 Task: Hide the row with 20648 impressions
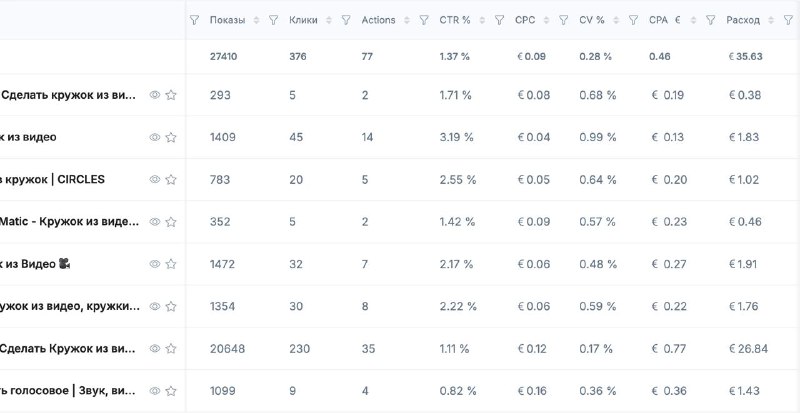click(155, 349)
